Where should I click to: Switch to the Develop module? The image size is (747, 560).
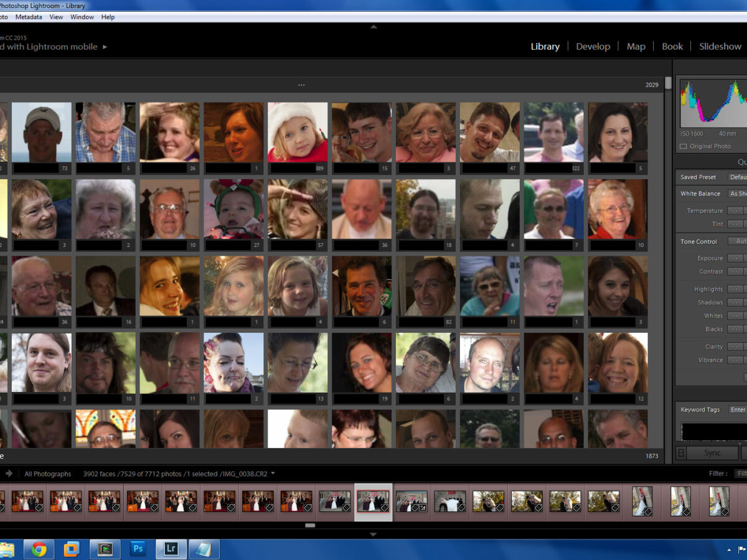point(593,47)
